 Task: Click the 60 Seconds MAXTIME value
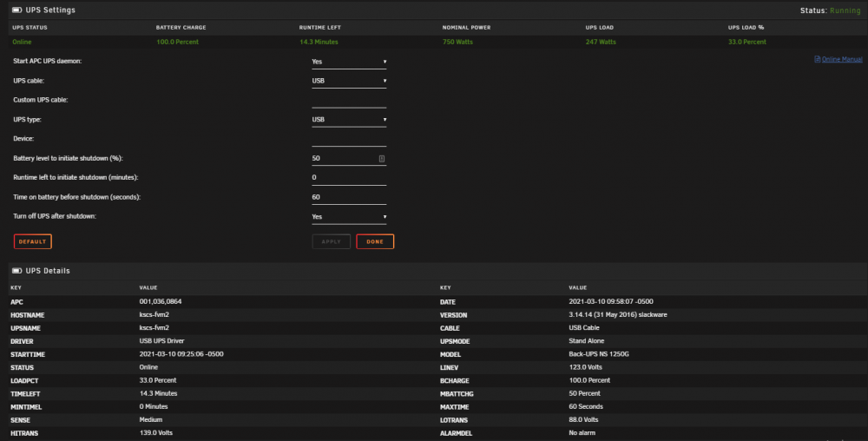tap(586, 406)
